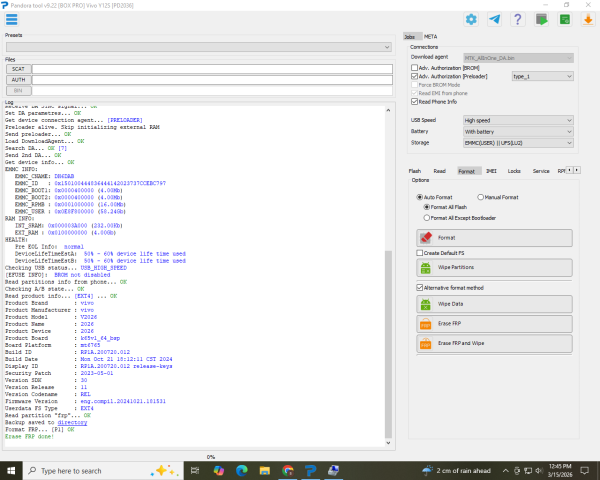This screenshot has width=600, height=480.
Task: Open Windows Start menu
Action: pyautogui.click(x=11, y=471)
